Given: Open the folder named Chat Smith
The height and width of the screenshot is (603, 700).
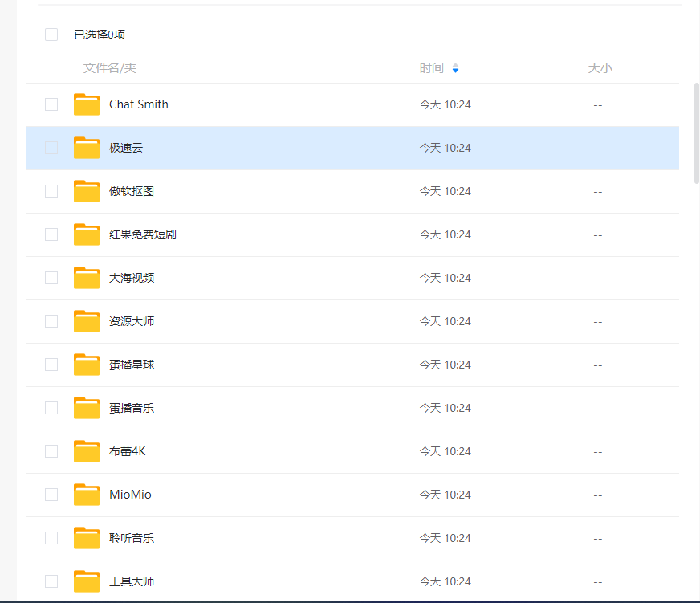Looking at the screenshot, I should point(139,104).
